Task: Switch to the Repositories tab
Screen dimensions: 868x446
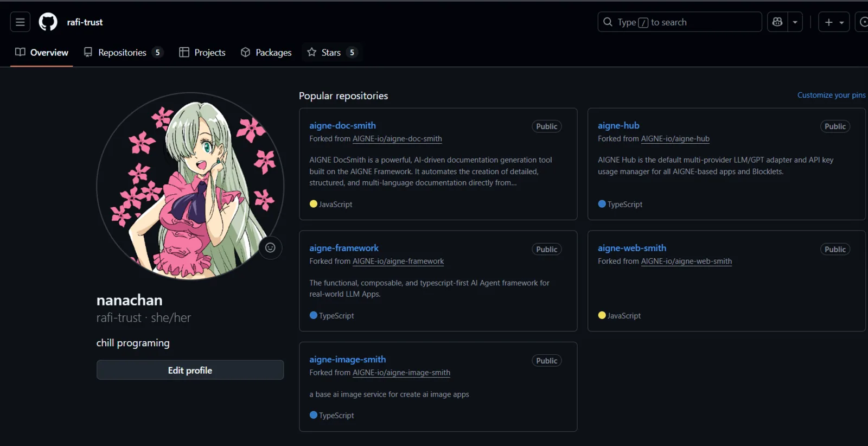Action: click(123, 53)
